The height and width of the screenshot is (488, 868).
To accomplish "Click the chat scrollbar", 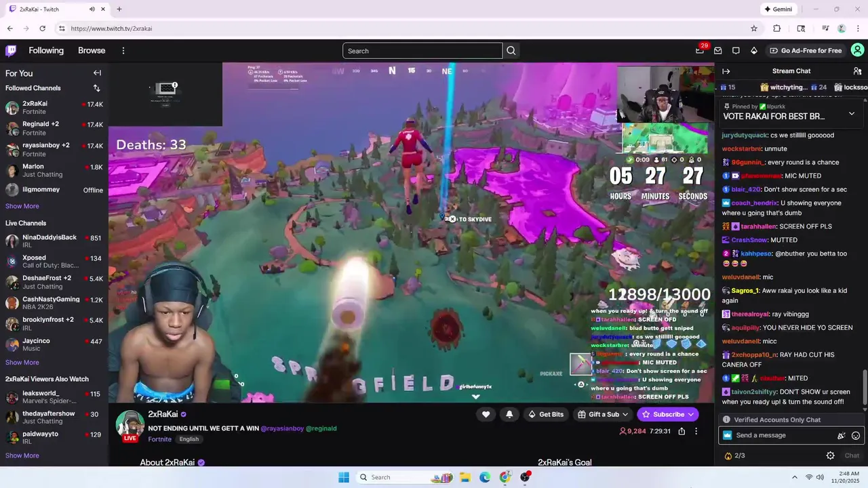I will [x=865, y=388].
